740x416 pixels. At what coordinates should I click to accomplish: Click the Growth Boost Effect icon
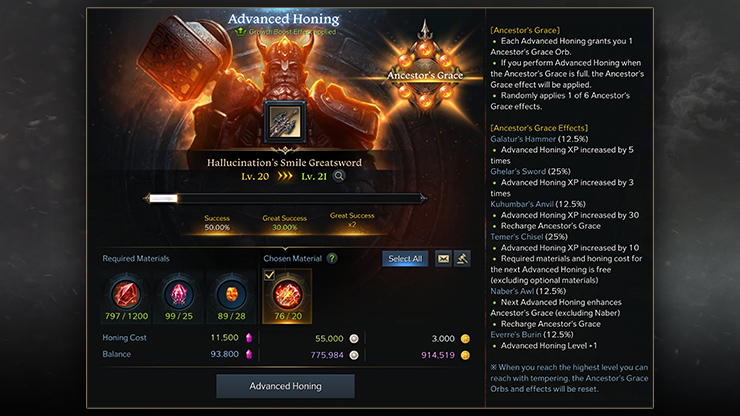[x=241, y=32]
